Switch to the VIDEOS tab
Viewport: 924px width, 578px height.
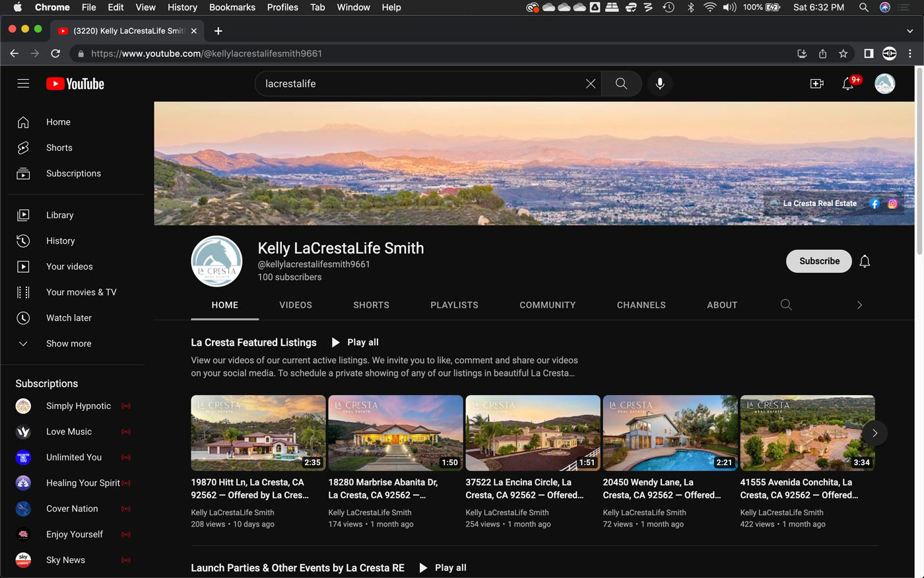point(296,305)
